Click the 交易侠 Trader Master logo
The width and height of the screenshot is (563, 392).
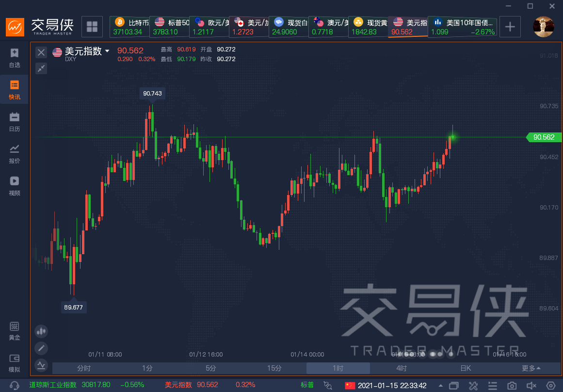point(40,27)
